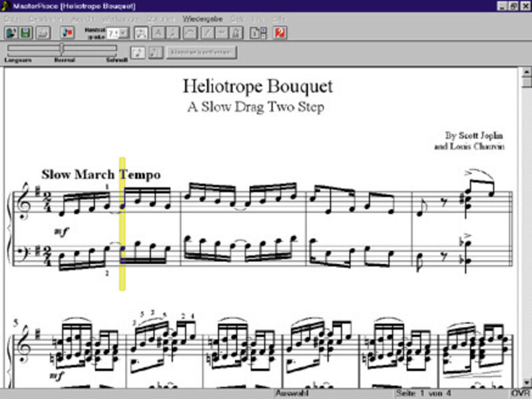The height and width of the screenshot is (399, 532).
Task: Click the treble clef of first system
Action: (25, 201)
